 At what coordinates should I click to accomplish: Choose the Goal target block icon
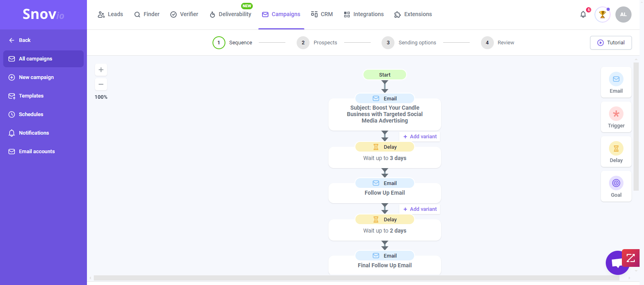(616, 183)
